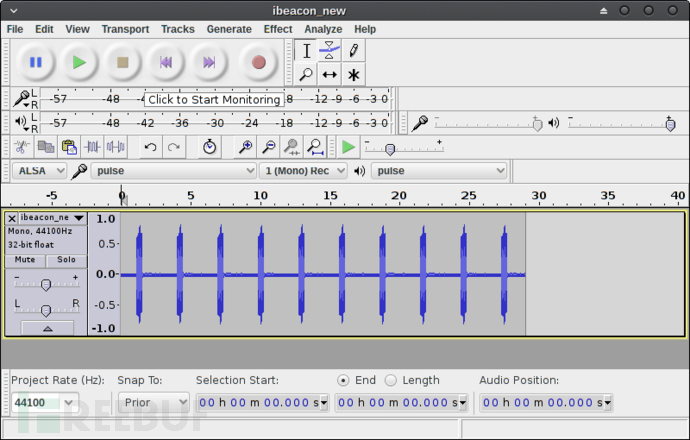Click the Fit Project zoom icon
690x440 pixels.
315,147
